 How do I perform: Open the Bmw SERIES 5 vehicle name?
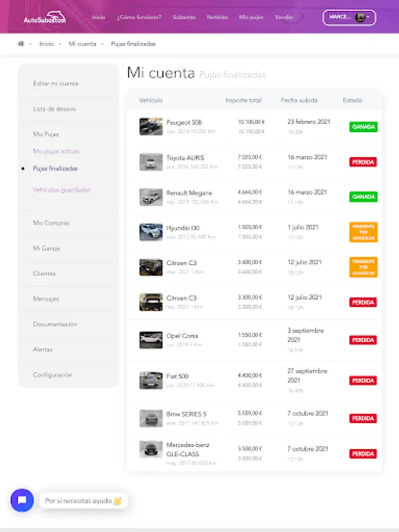[186, 414]
